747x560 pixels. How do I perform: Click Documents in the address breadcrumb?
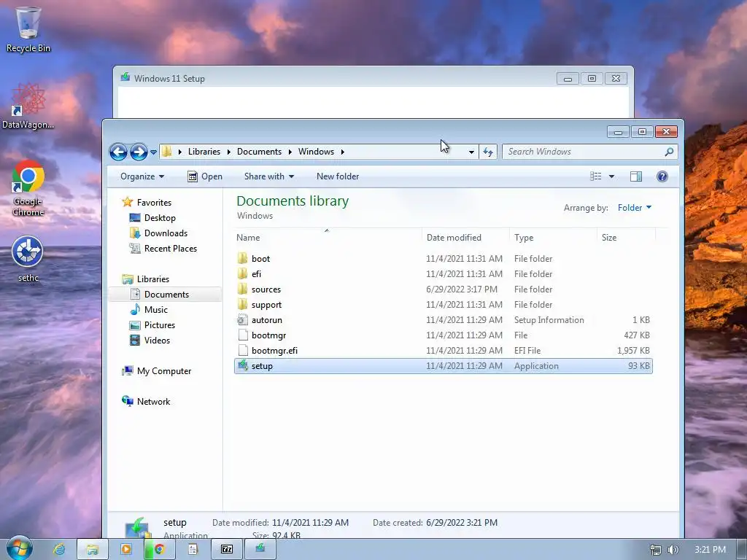(259, 152)
